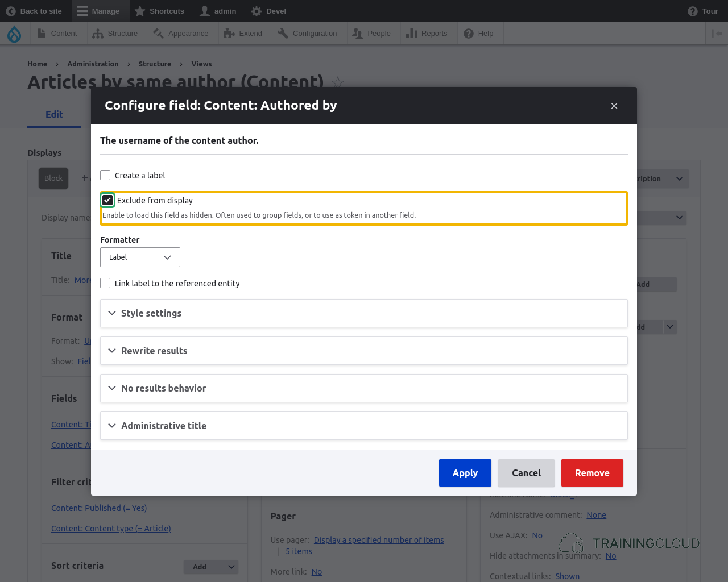
Task: Open the Structure menu item
Action: click(116, 34)
